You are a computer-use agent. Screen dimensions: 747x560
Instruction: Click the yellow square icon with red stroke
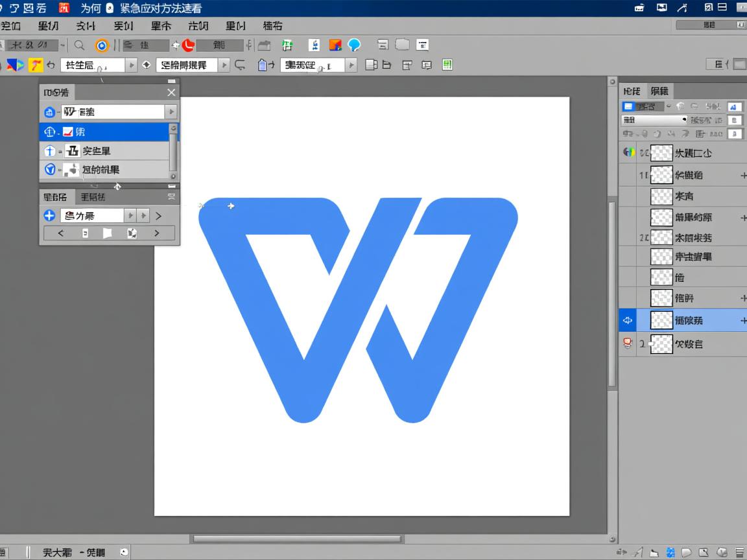pyautogui.click(x=36, y=65)
